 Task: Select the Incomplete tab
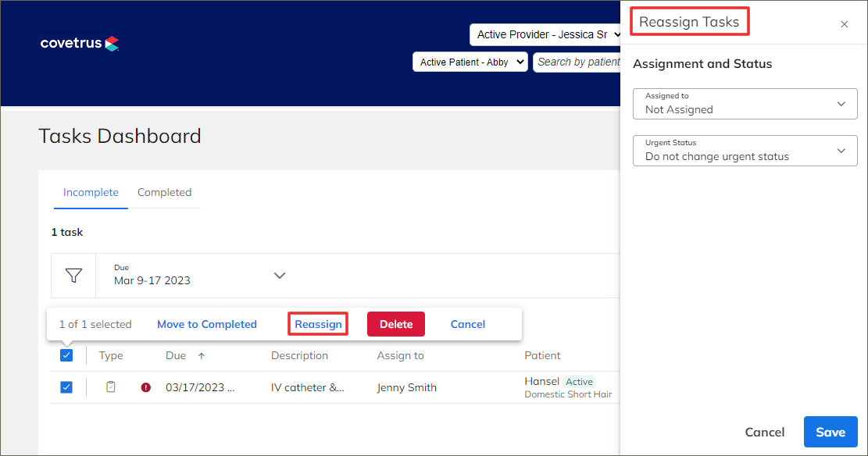pos(91,192)
